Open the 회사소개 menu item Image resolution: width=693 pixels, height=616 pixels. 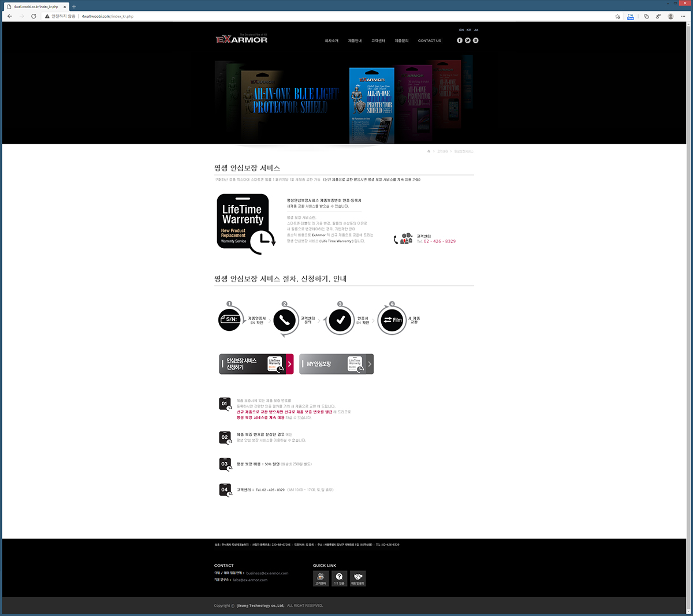(331, 41)
